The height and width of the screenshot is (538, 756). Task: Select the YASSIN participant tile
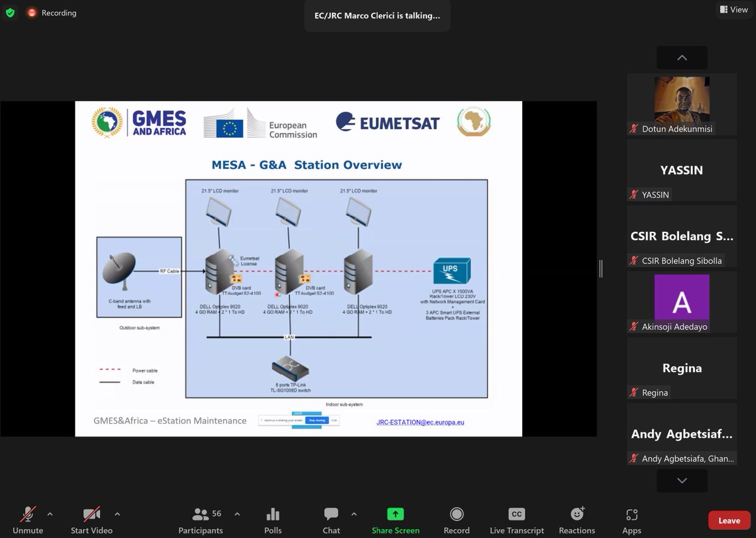(682, 170)
